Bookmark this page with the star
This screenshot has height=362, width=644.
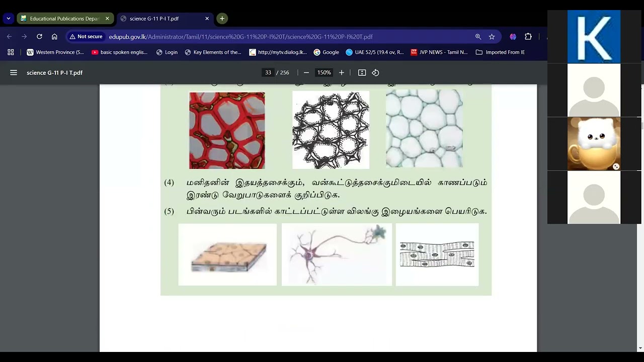tap(492, 37)
